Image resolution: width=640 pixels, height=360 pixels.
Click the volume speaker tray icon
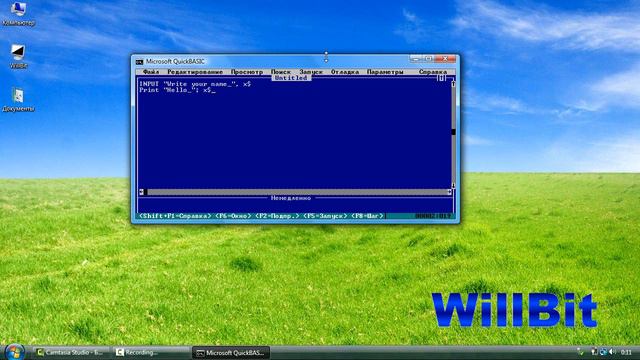click(612, 352)
